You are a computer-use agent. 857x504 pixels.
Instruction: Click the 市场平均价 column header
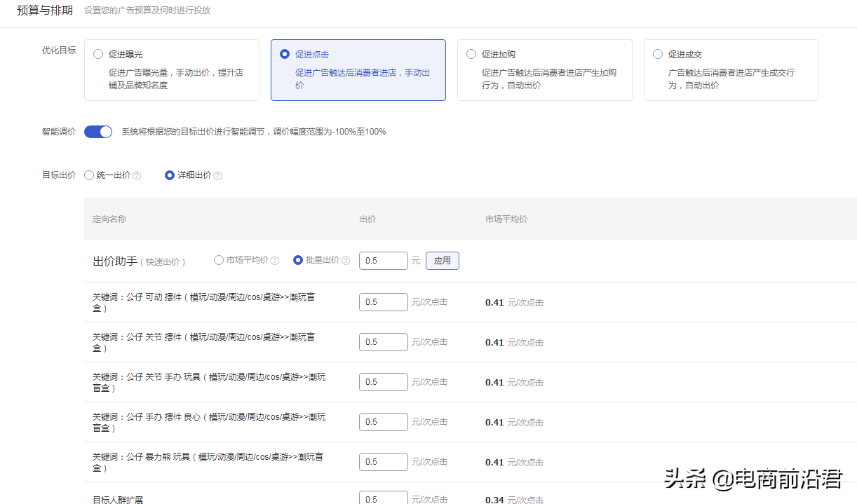coord(506,219)
